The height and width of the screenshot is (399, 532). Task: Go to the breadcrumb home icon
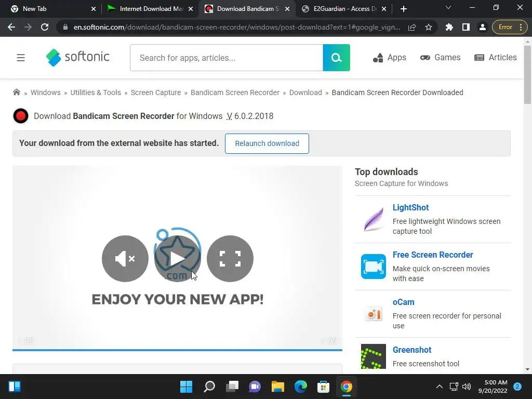coord(16,92)
